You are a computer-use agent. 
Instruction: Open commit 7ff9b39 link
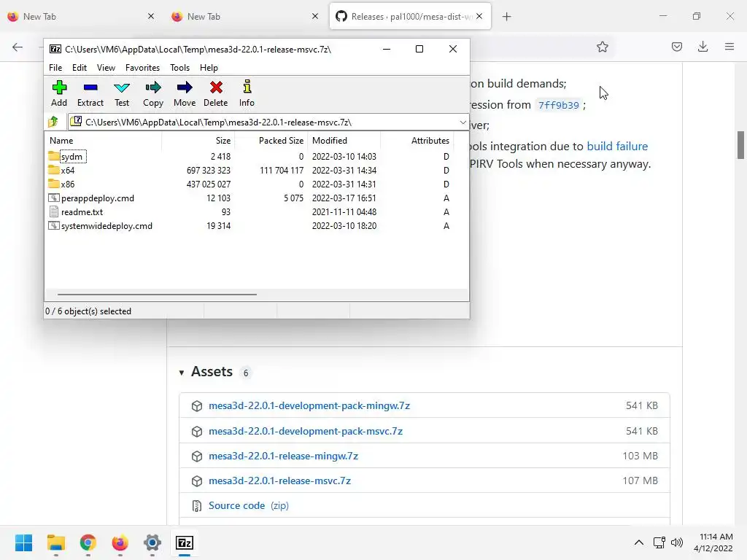point(558,105)
